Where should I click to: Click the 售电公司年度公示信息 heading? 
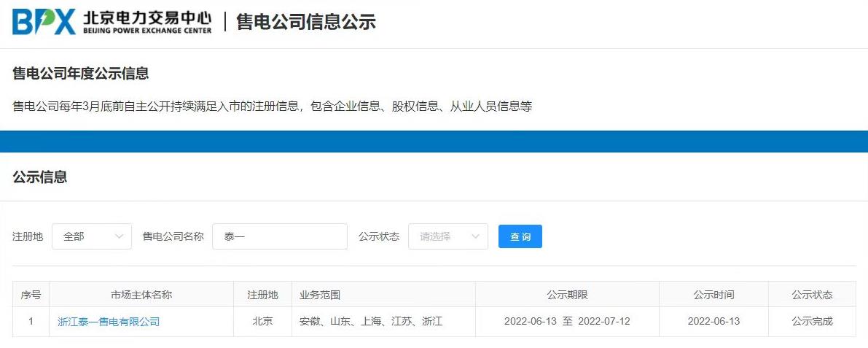coord(81,74)
